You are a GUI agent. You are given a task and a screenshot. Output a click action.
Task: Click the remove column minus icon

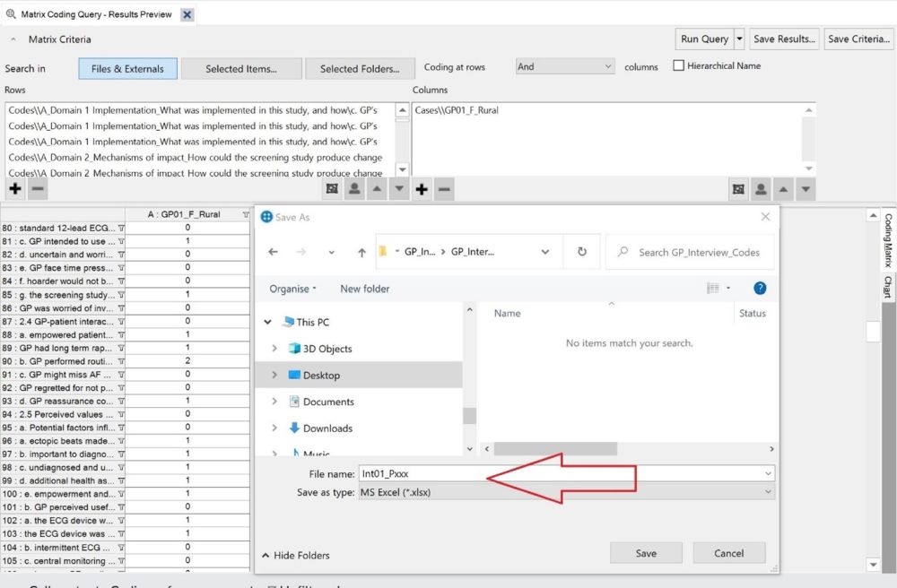[x=444, y=189]
